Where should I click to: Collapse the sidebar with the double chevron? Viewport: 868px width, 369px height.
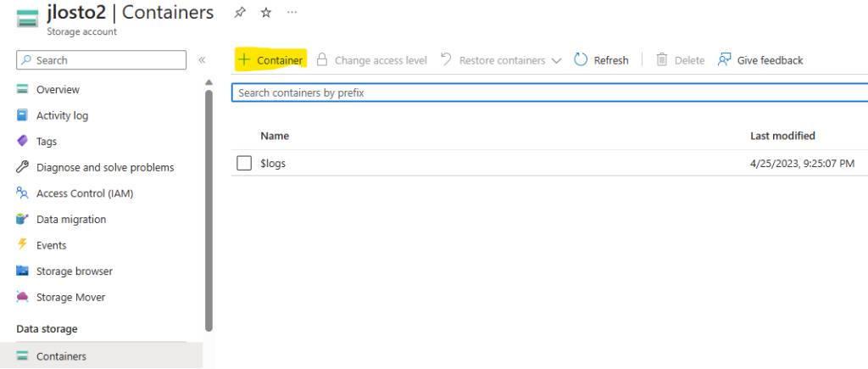[202, 60]
